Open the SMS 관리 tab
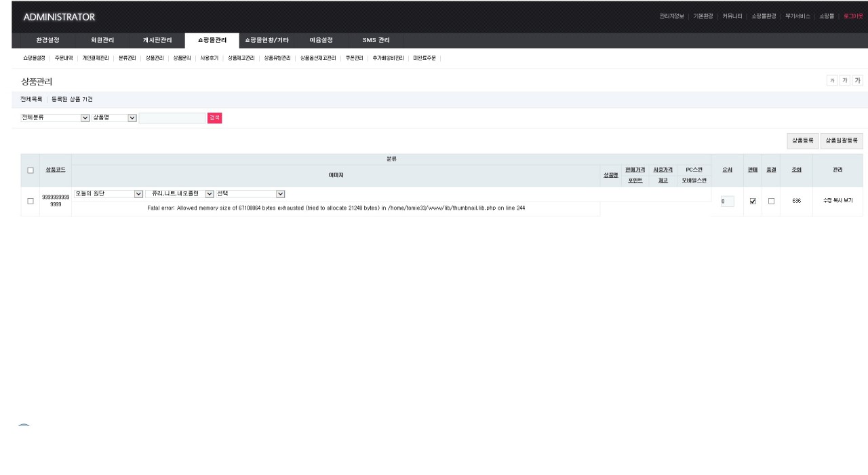The width and height of the screenshot is (868, 475). 376,40
